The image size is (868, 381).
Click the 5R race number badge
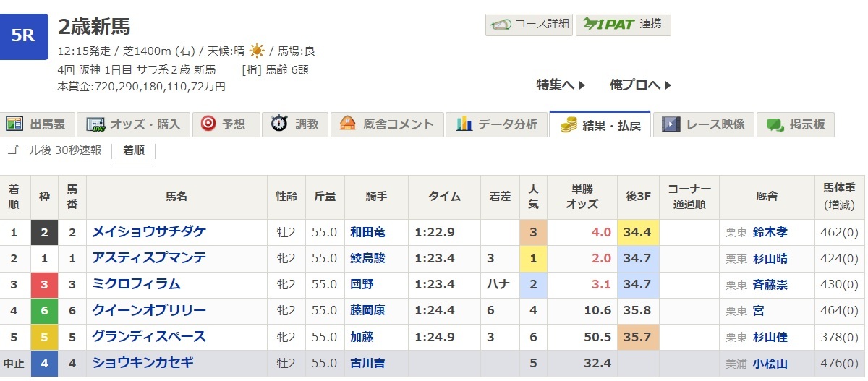pyautogui.click(x=24, y=36)
